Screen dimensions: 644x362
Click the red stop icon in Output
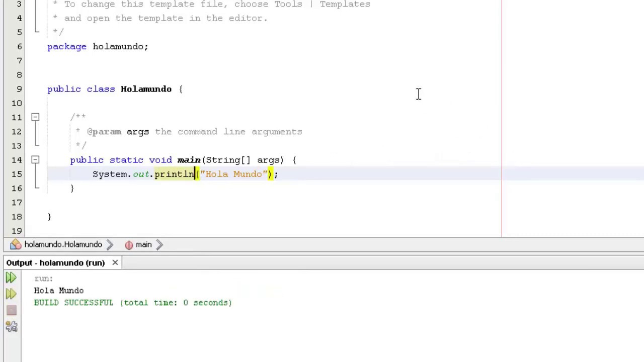point(12,310)
